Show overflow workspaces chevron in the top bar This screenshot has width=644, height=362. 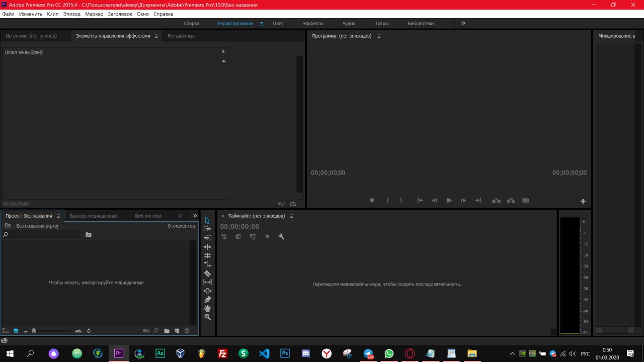(x=463, y=23)
